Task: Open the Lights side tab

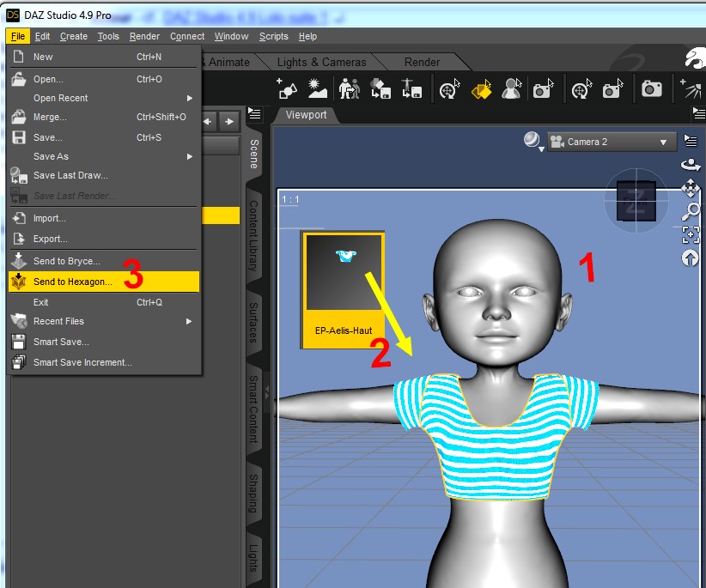Action: pos(254,558)
